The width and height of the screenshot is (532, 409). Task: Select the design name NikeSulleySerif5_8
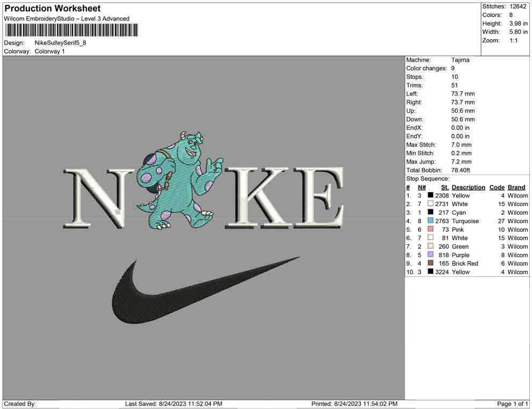60,43
